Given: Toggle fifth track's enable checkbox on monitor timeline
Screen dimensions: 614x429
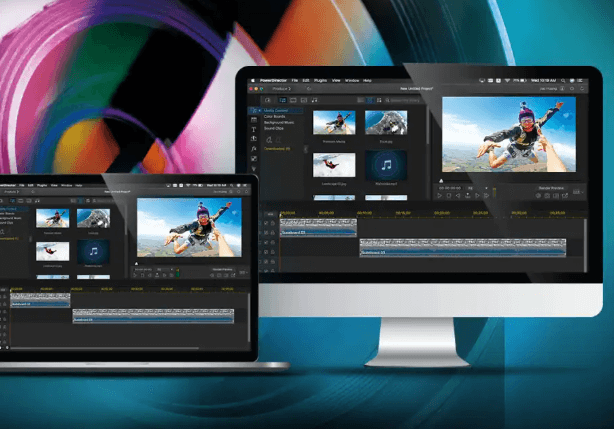Looking at the screenshot, I should pyautogui.click(x=266, y=261).
